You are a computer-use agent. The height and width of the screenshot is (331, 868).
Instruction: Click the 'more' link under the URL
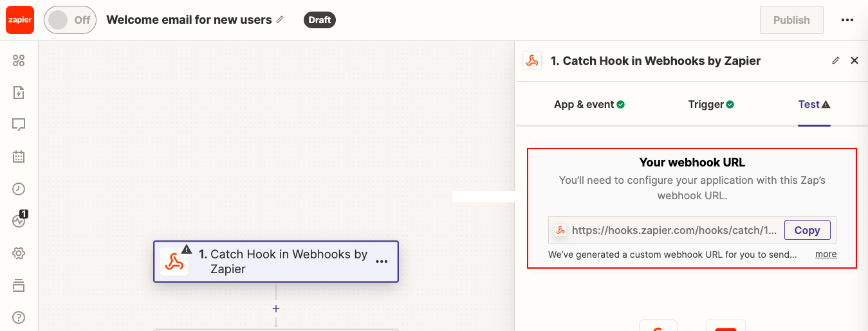826,254
